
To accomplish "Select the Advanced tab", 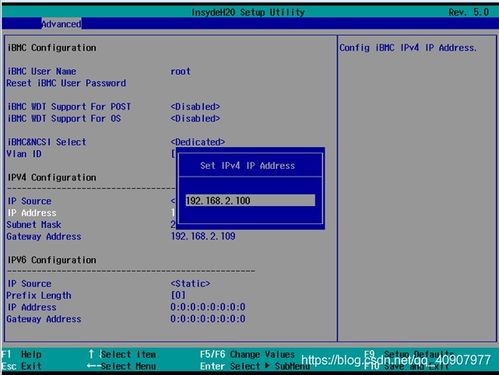I will 61,24.
